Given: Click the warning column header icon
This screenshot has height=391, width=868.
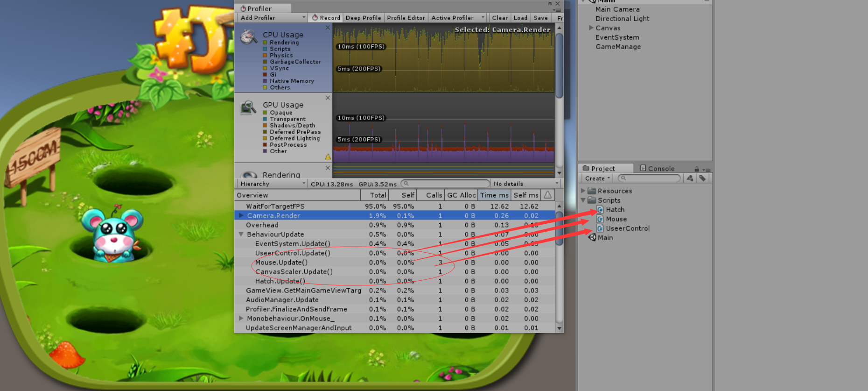Looking at the screenshot, I should pos(548,195).
